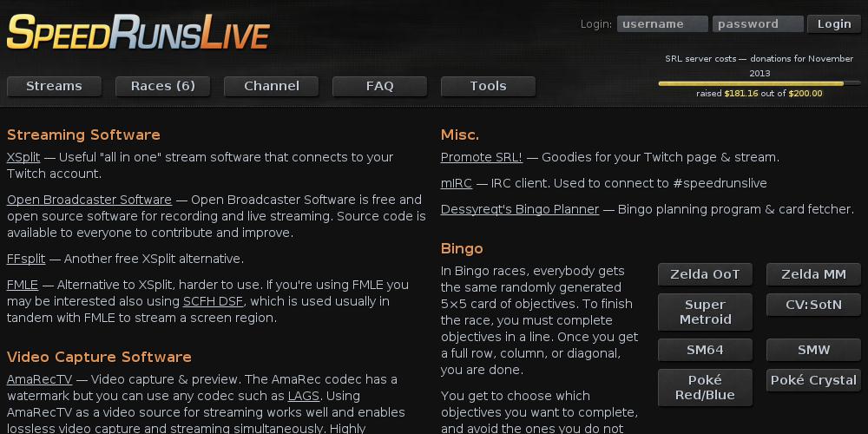Go to the Channel page
The height and width of the screenshot is (434, 868).
[271, 86]
